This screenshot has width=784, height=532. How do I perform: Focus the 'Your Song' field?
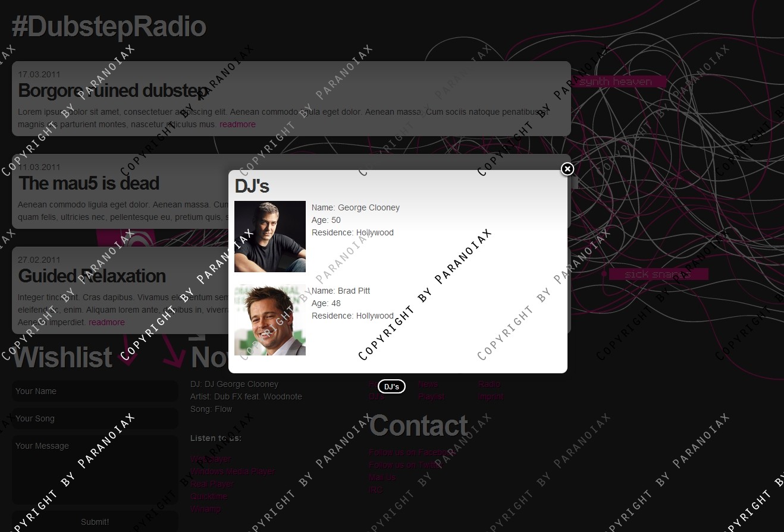pyautogui.click(x=95, y=418)
